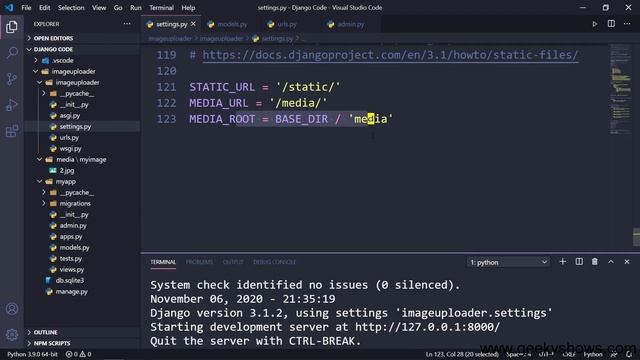Open the Run menu
This screenshot has height=360, width=640.
pyautogui.click(x=136, y=7)
